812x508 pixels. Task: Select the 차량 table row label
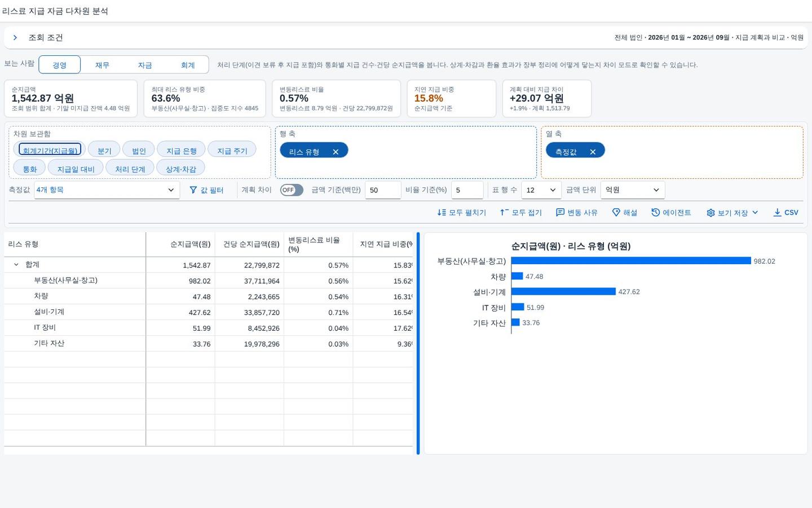pos(41,296)
